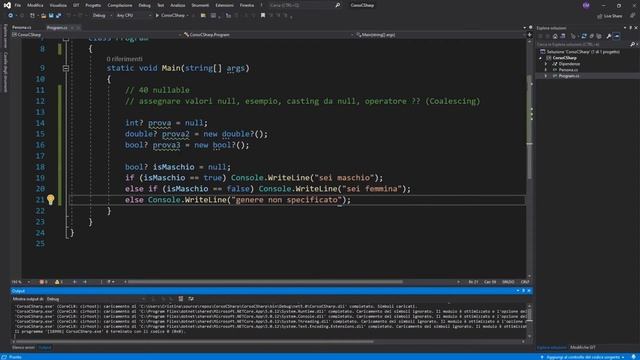Switch to Modifiche GIT tab
Viewport: 640px width, 360px height.
(x=583, y=347)
